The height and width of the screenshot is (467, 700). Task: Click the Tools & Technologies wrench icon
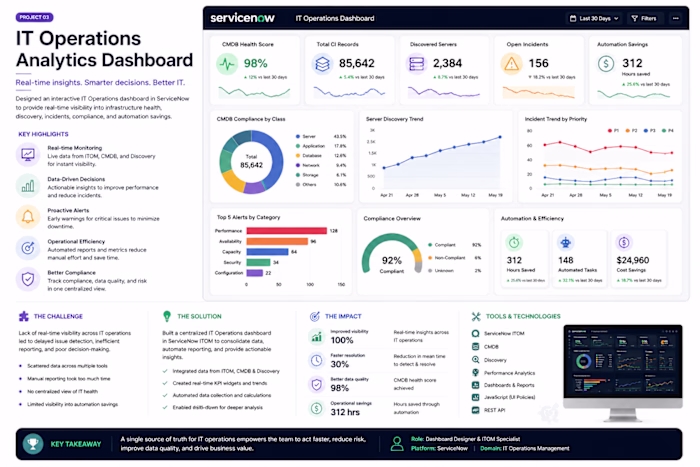[476, 316]
